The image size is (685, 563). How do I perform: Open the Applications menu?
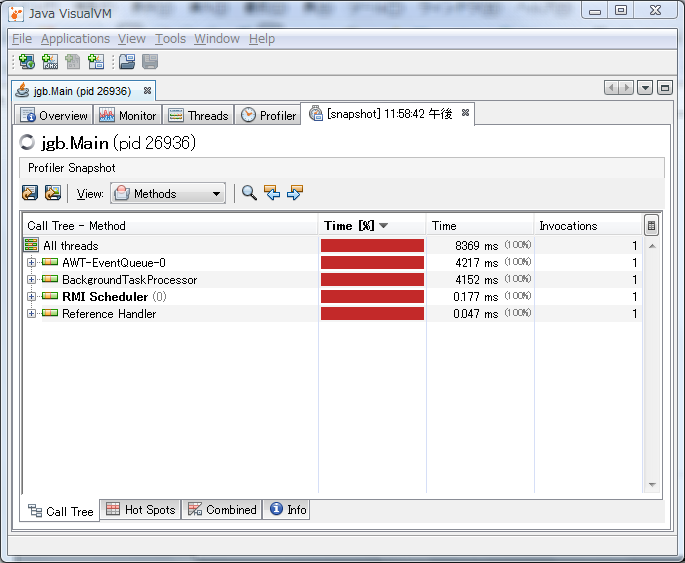click(x=75, y=39)
